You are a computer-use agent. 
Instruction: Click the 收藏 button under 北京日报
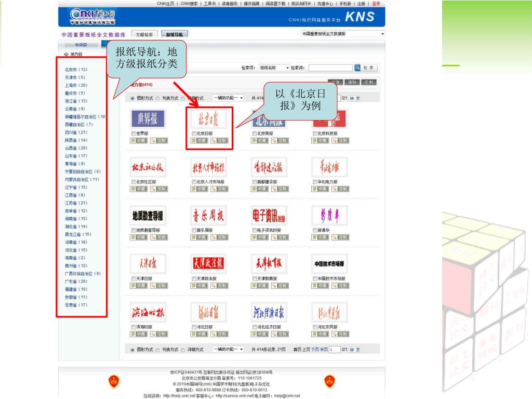pos(199,140)
